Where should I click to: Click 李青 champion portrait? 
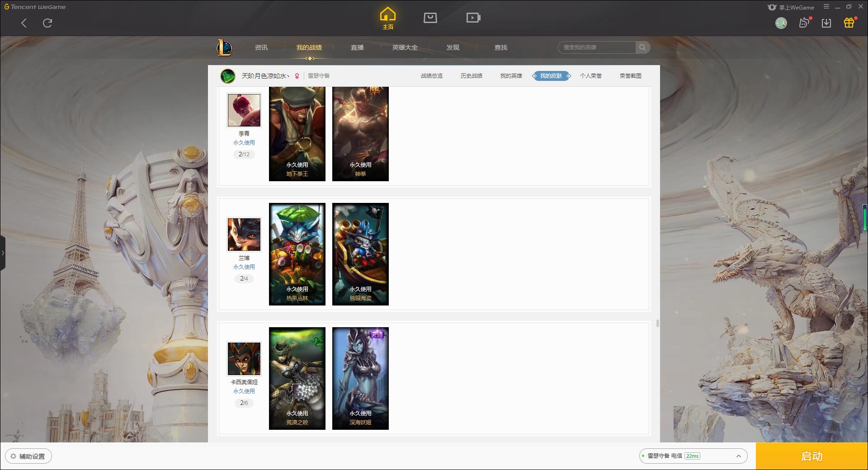pos(244,110)
